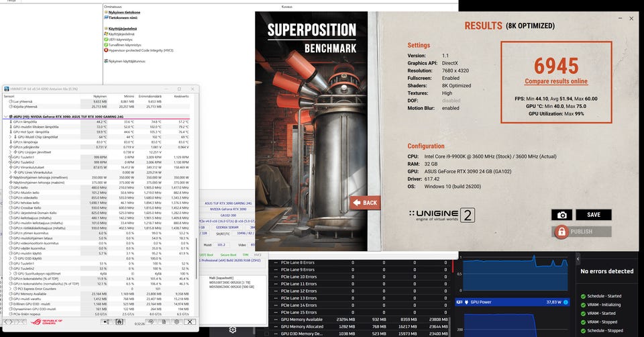Open HWiNFO settings gear in bottom toolbar
Image resolution: width=644 pixels, height=337 pixels.
tap(176, 322)
